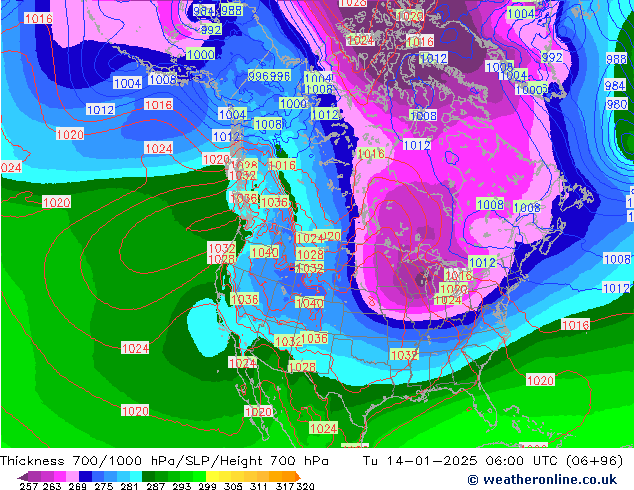Click the legend value "299"

click(x=207, y=486)
